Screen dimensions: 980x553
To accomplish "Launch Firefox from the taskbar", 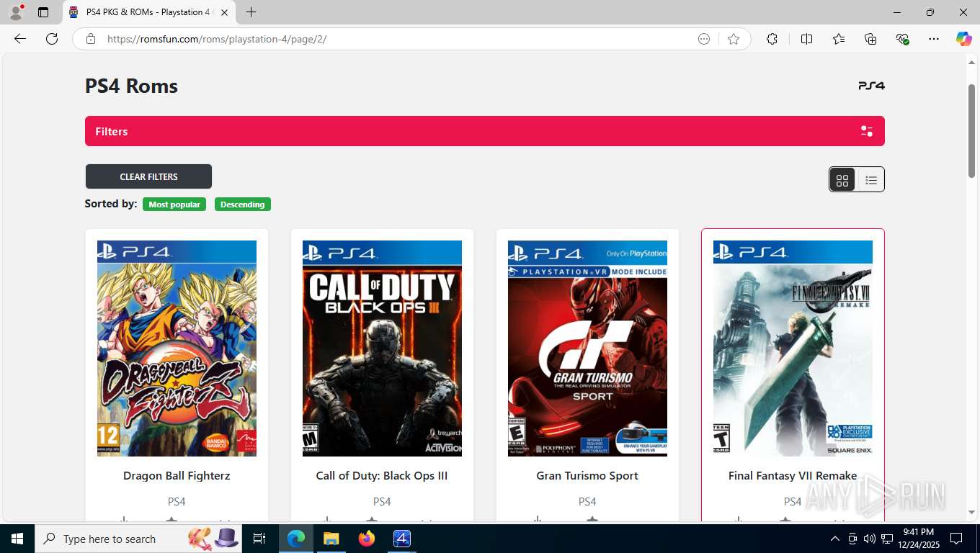I will pos(367,539).
